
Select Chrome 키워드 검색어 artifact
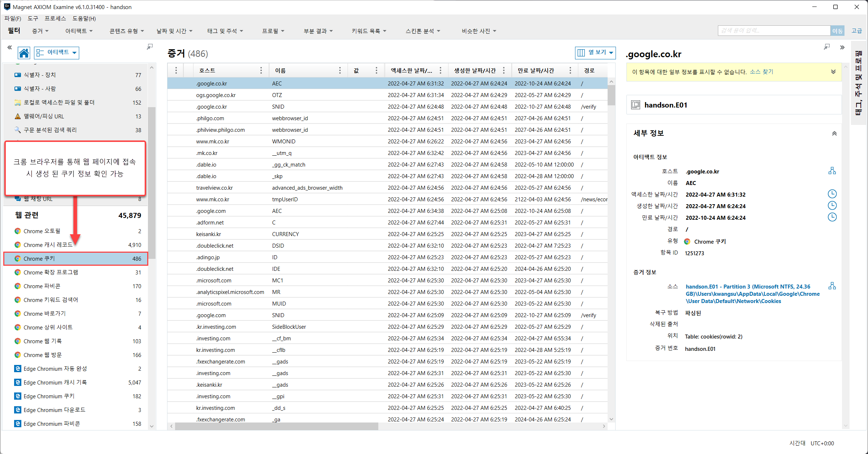(x=76, y=300)
